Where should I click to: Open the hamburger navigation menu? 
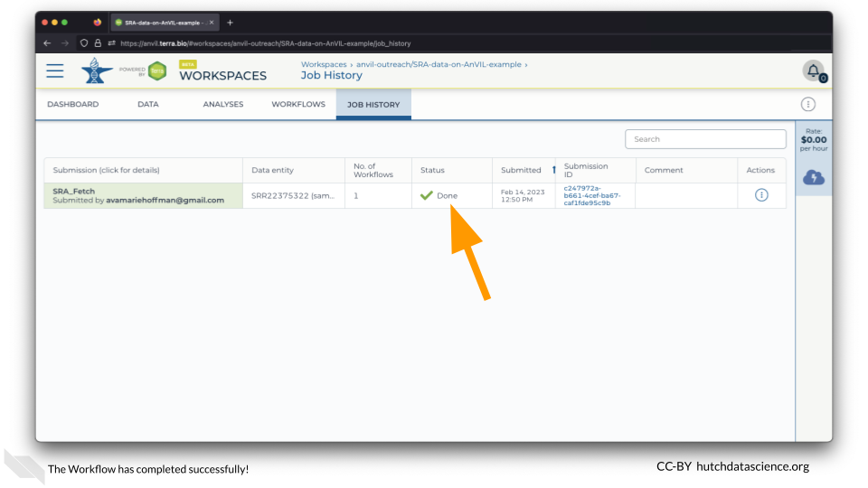(55, 70)
